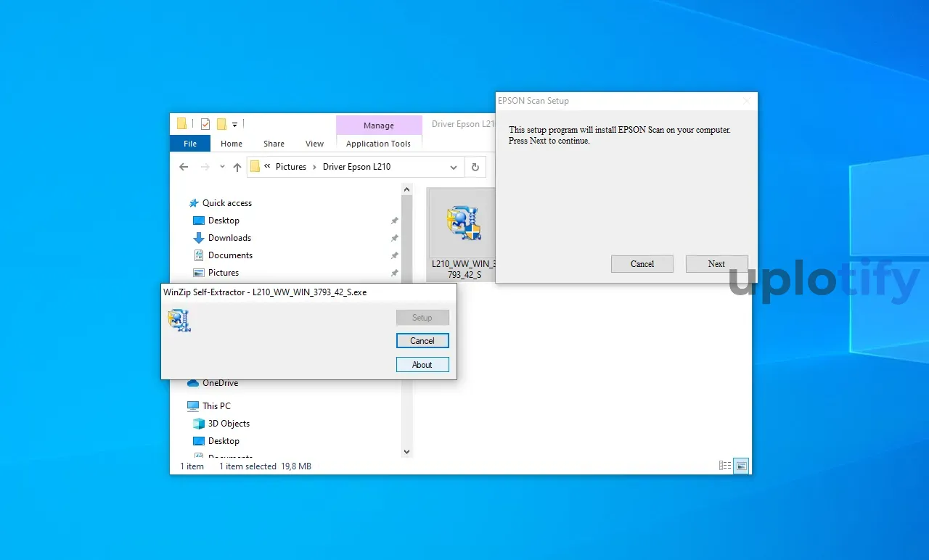The width and height of the screenshot is (929, 560).
Task: Click Cancel in WinZip Self-Extractor
Action: pyautogui.click(x=422, y=341)
